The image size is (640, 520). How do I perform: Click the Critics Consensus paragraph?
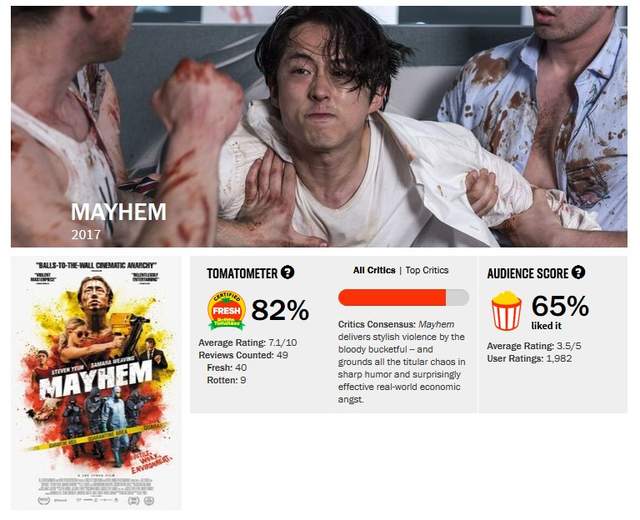coord(402,362)
